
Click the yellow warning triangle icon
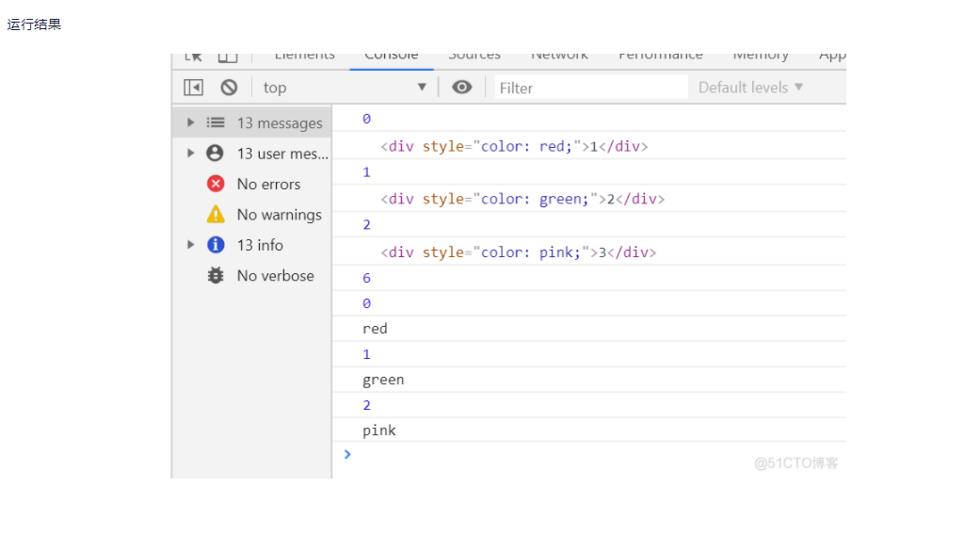[216, 215]
